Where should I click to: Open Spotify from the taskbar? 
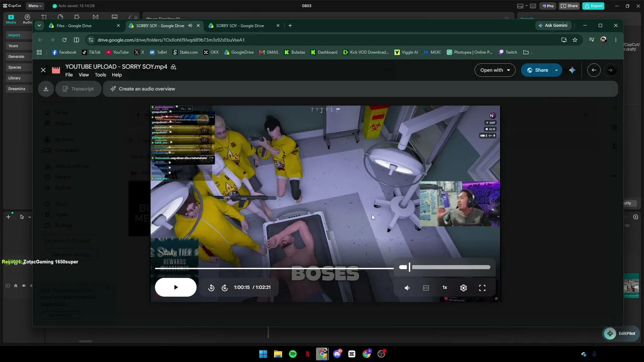(293, 354)
